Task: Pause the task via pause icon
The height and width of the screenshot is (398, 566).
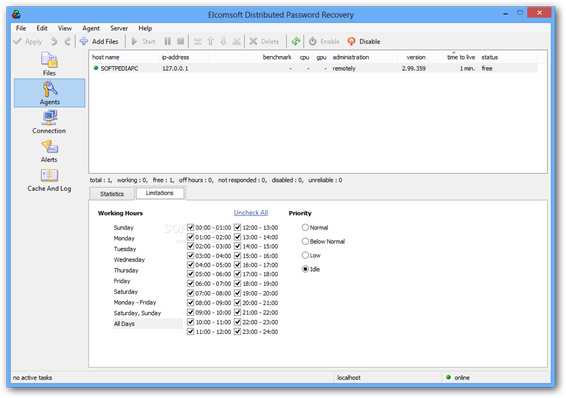Action: [167, 41]
